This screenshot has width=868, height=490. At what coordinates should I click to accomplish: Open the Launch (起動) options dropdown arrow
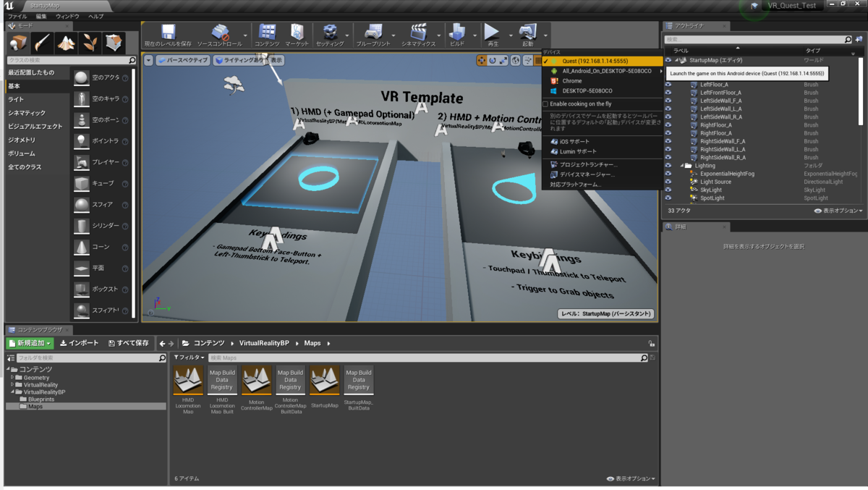tap(546, 35)
